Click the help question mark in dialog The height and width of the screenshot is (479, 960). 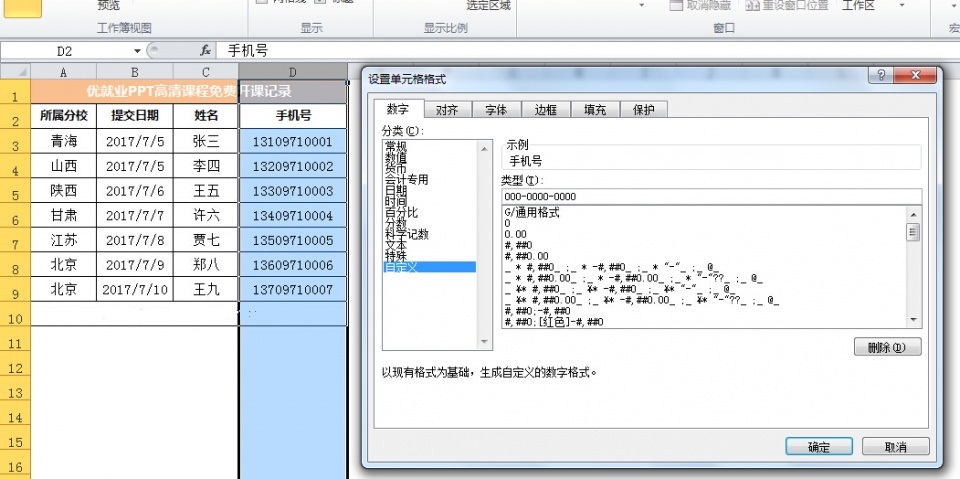(881, 76)
